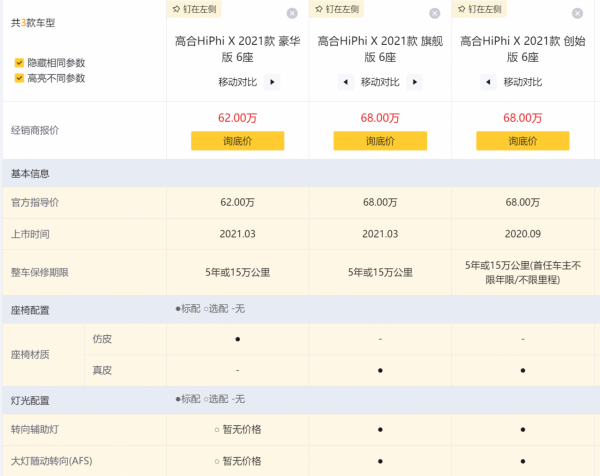This screenshot has width=600, height=476.
Task: Click the 上市时间 row label
Action: tap(30, 234)
